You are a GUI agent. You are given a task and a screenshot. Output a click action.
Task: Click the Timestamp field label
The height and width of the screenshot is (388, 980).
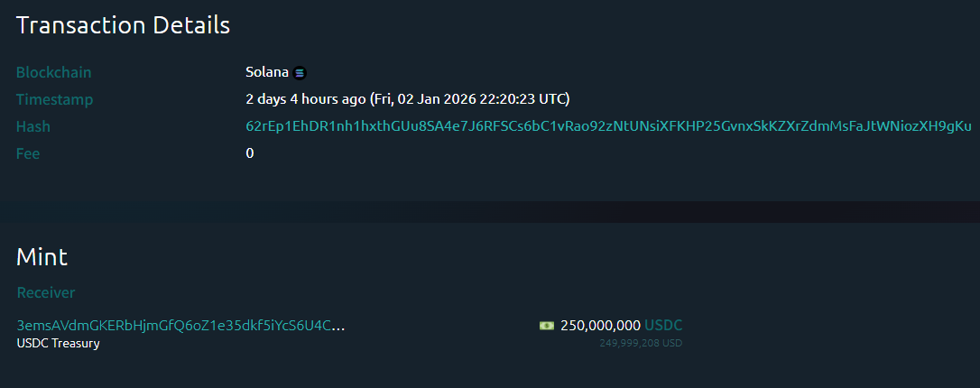click(55, 99)
